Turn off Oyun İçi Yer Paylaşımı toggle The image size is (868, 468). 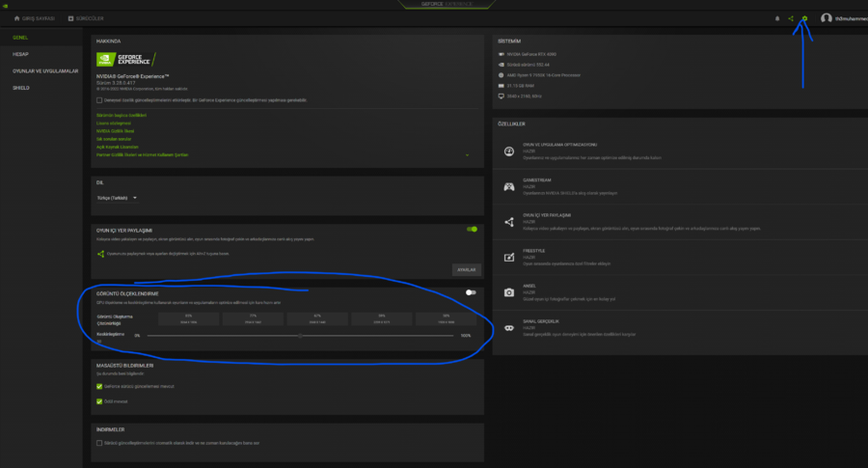[472, 230]
